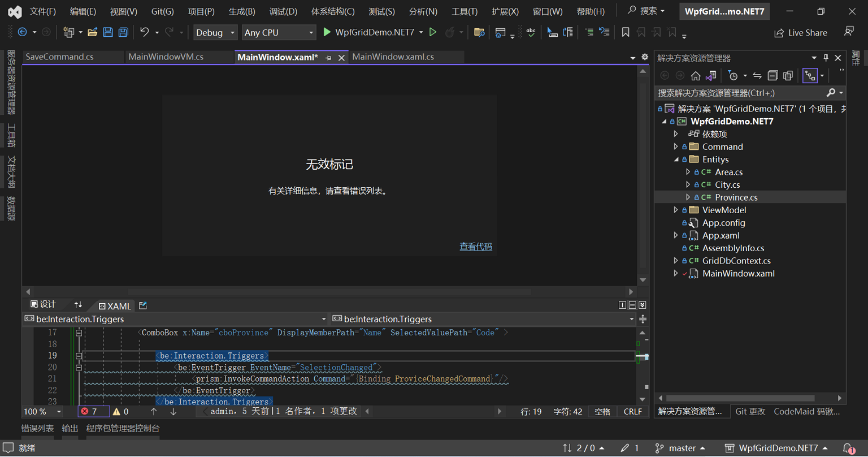This screenshot has height=457, width=868.
Task: Toggle auto-hide pin of Solution Explorer
Action: (x=826, y=58)
